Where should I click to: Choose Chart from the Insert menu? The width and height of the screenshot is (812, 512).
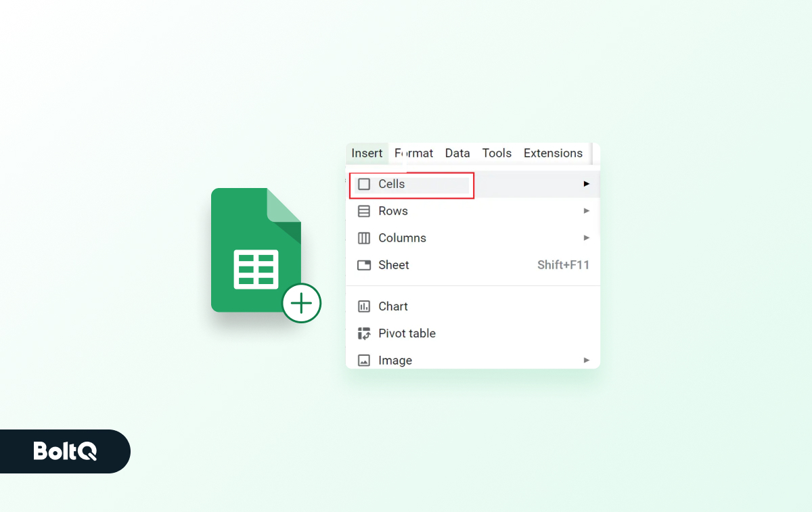click(473, 306)
